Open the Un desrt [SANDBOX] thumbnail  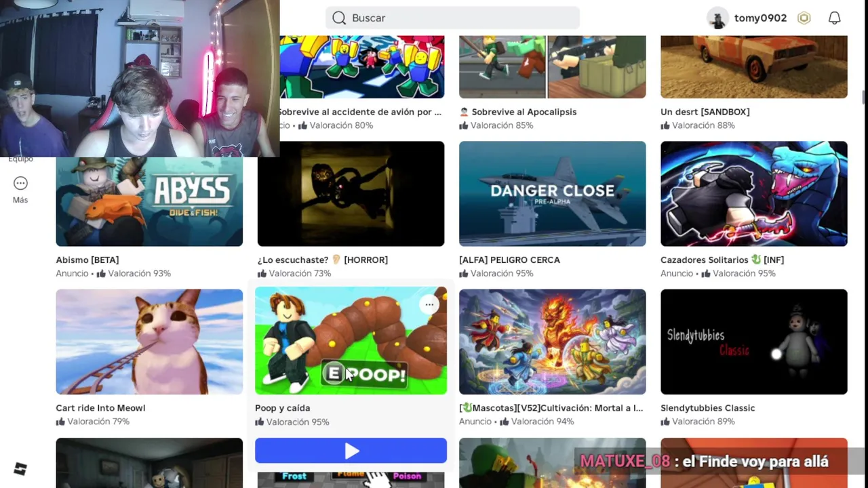point(754,67)
